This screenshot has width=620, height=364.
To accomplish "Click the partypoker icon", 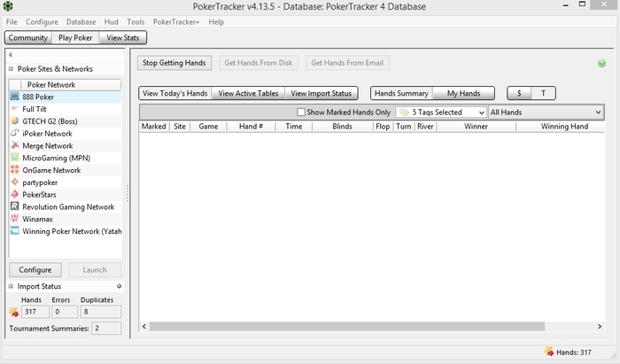I will click(15, 182).
